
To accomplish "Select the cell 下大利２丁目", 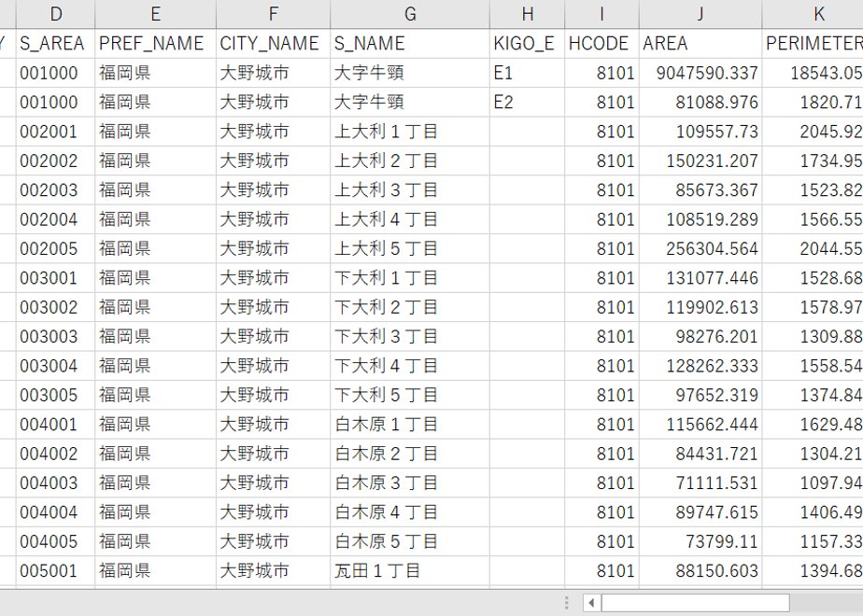I will (x=410, y=307).
